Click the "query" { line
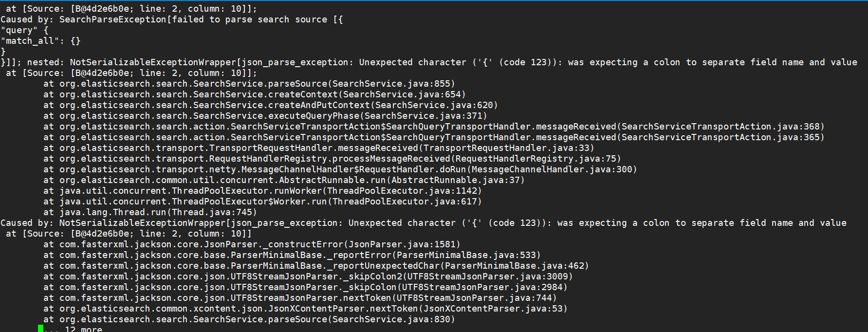This screenshot has width=868, height=332. tap(24, 30)
